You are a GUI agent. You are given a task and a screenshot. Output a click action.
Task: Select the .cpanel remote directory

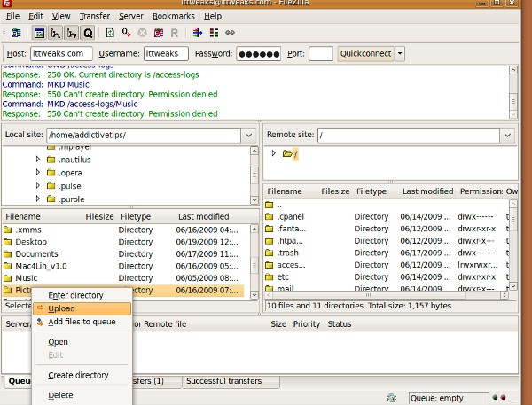point(387,216)
